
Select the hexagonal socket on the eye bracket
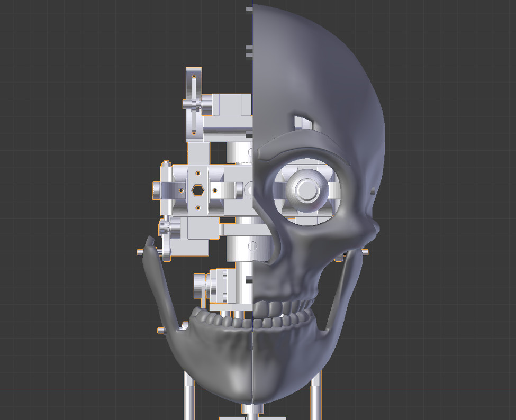198,189
